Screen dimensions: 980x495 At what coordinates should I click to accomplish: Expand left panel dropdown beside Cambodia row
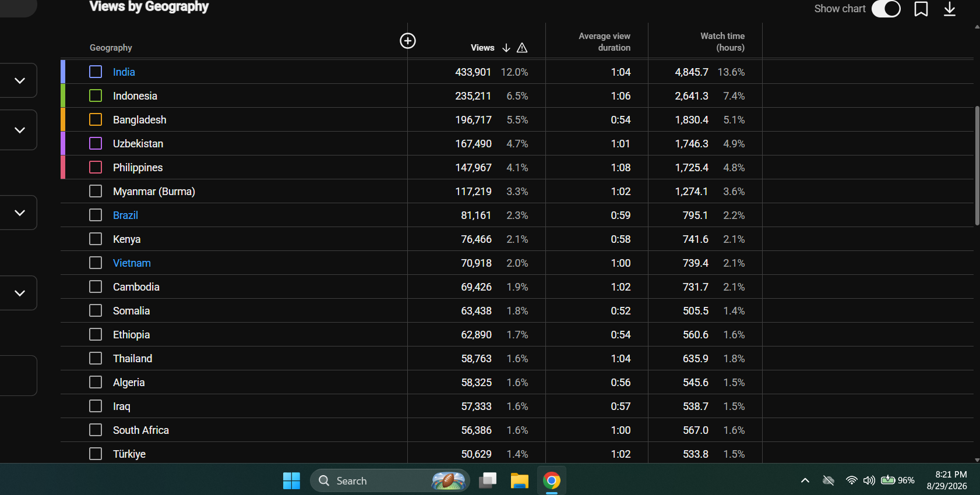coord(19,293)
